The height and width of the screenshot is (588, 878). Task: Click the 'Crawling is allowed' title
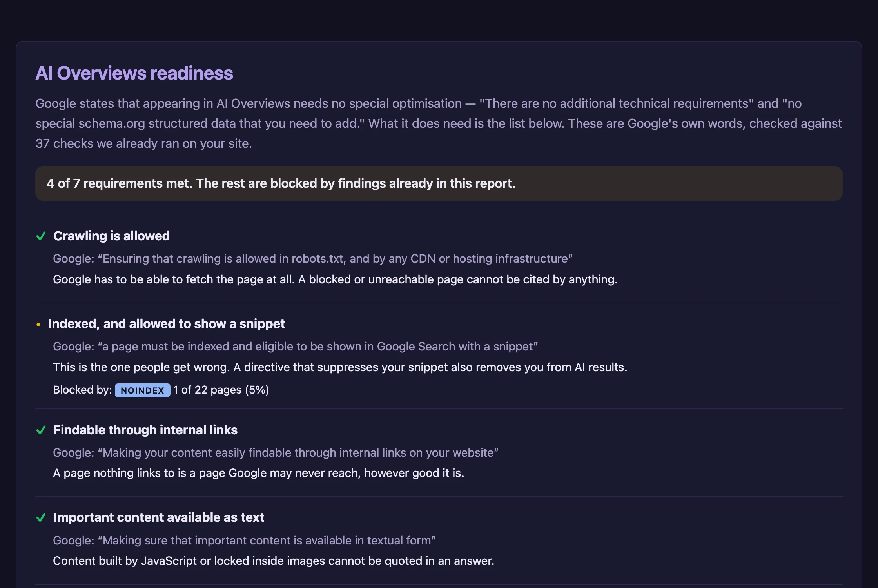(x=112, y=236)
